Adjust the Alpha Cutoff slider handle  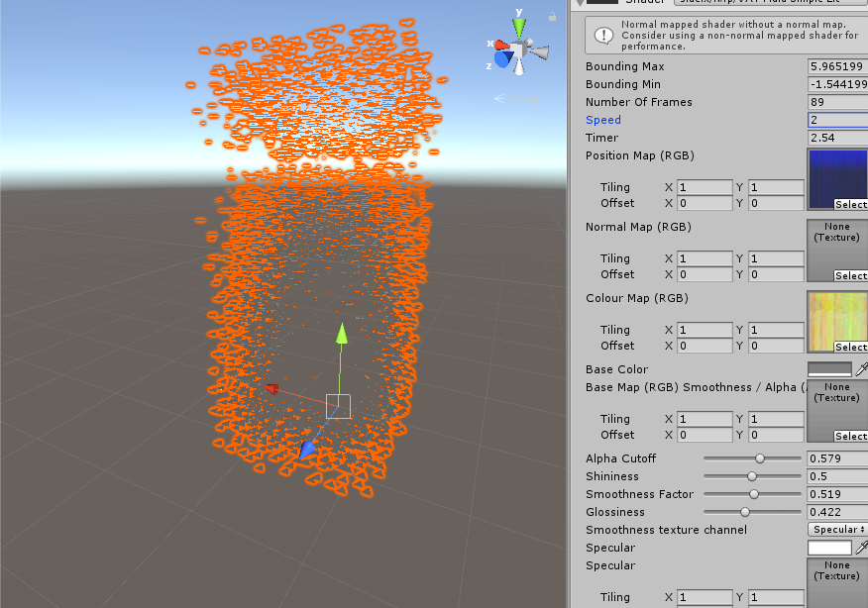pos(759,458)
